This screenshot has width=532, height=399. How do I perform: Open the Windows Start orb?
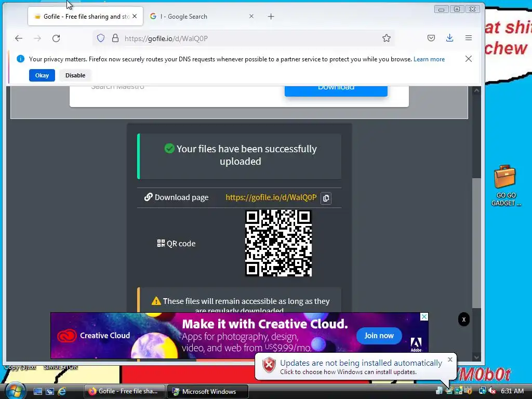pos(15,391)
